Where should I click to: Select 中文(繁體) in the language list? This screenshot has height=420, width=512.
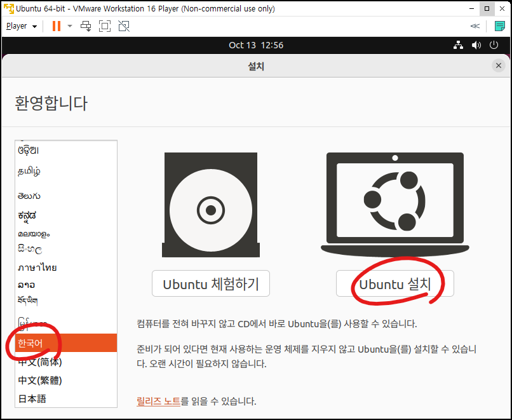[66, 381]
